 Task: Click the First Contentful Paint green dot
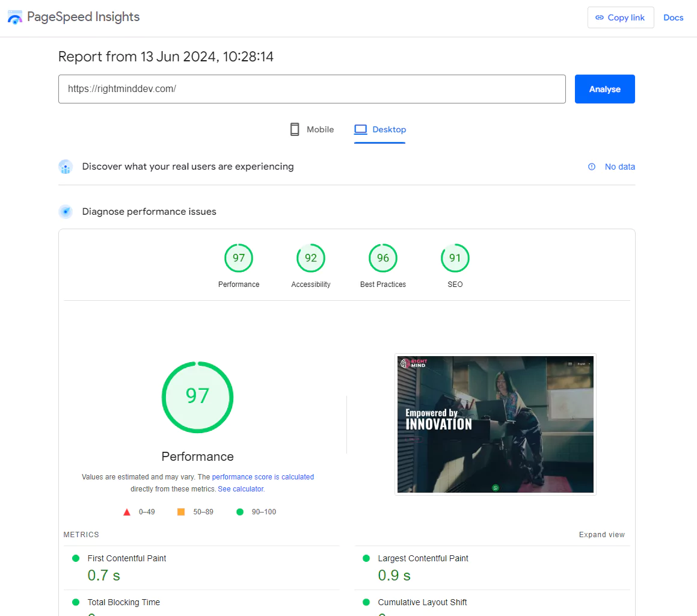[x=76, y=558]
